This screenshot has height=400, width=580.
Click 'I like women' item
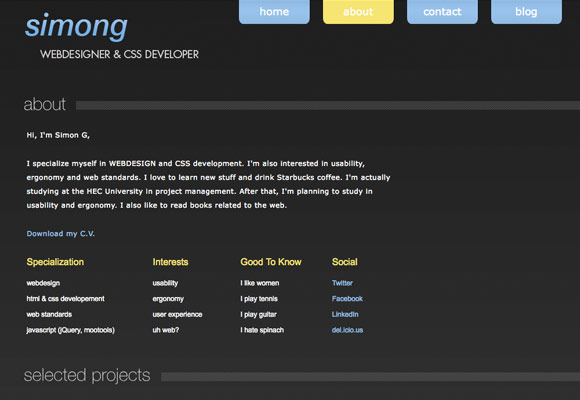260,283
